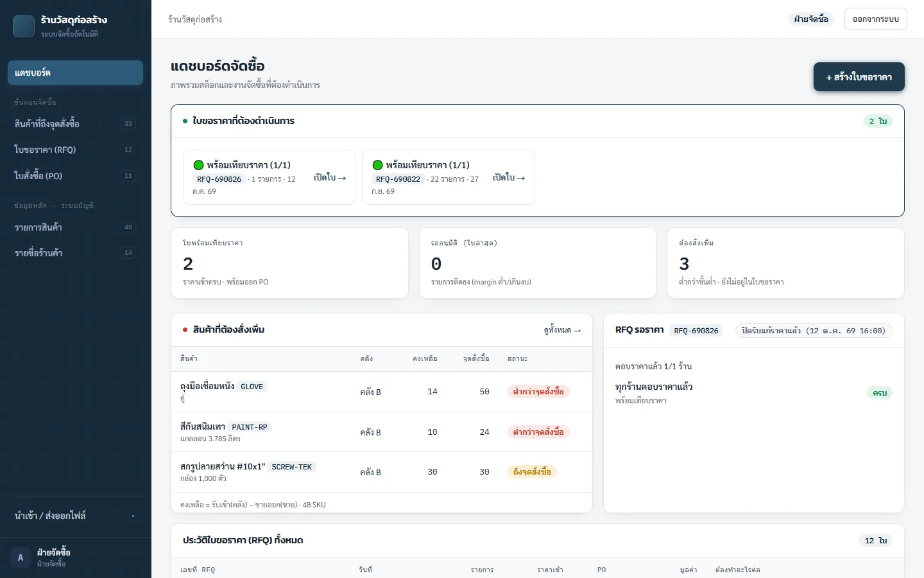
Task: Click the ใบขอราคาที่ต้องดำเนินการ heading
Action: pyautogui.click(x=244, y=121)
